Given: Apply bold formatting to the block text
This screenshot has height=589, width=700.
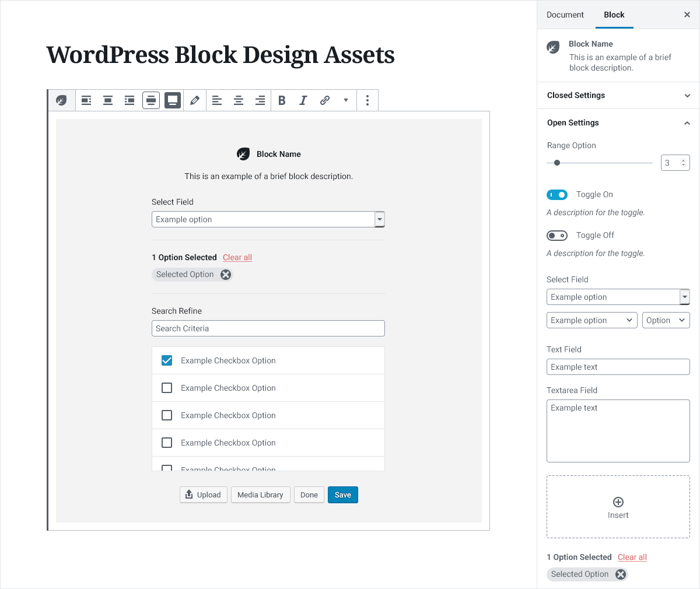Looking at the screenshot, I should [282, 100].
